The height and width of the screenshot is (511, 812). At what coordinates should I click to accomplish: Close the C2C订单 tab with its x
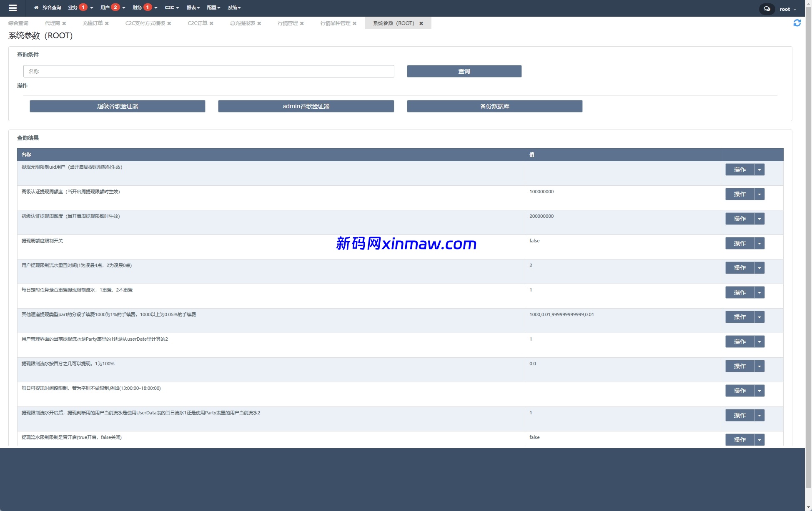point(211,23)
